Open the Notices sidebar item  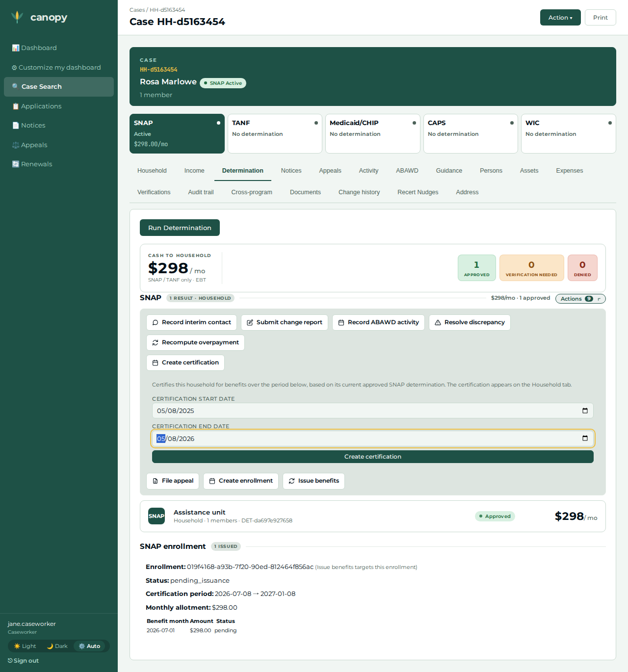59,125
